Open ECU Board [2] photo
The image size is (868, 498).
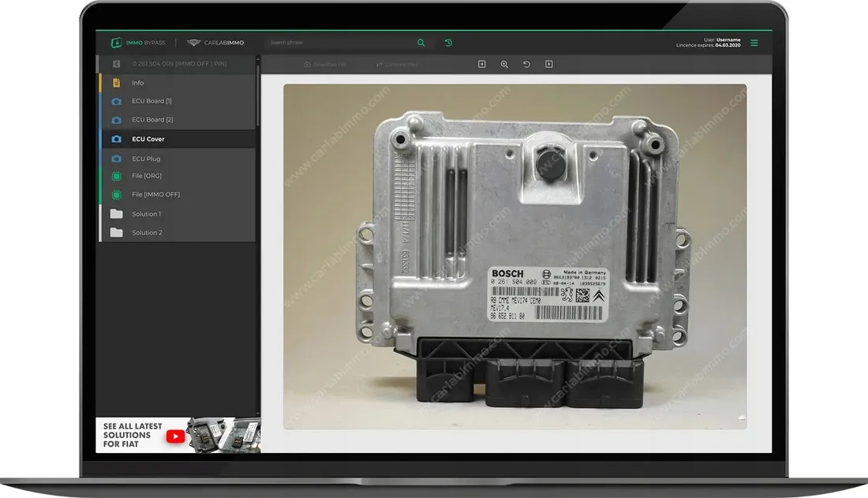coord(177,120)
